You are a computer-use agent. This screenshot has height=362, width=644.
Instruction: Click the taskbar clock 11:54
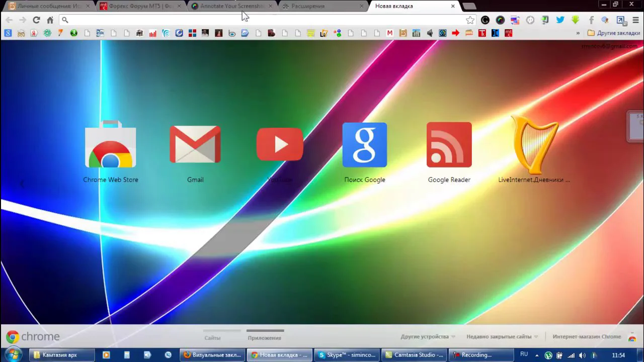click(x=618, y=355)
